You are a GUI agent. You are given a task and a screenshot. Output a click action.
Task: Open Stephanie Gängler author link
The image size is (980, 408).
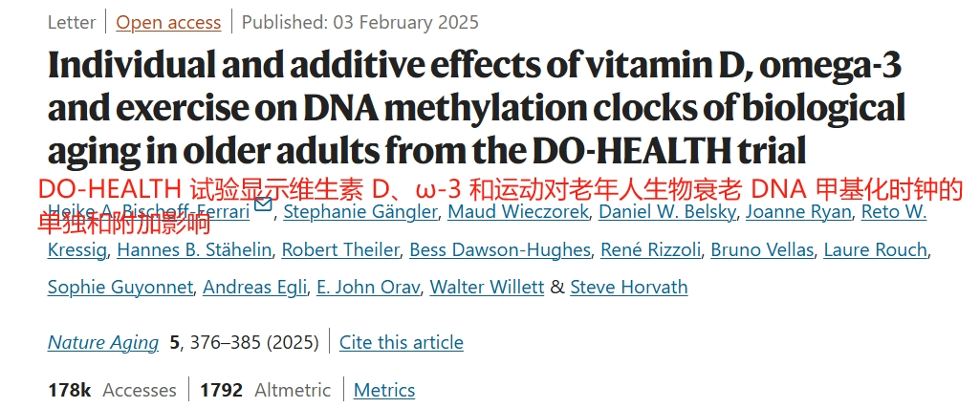pyautogui.click(x=360, y=212)
